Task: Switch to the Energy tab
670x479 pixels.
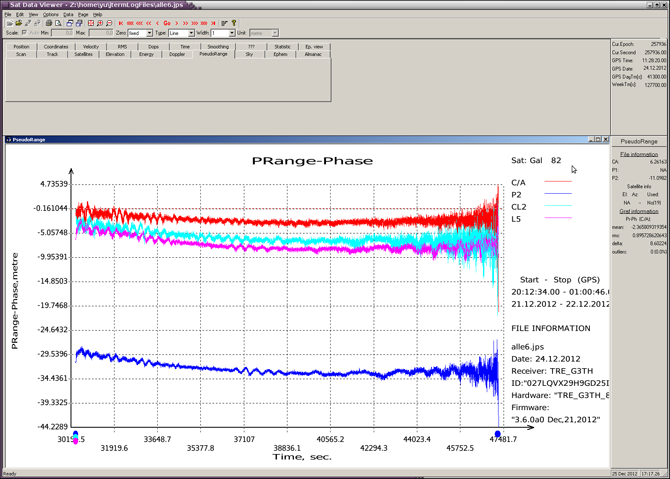Action: (x=146, y=54)
